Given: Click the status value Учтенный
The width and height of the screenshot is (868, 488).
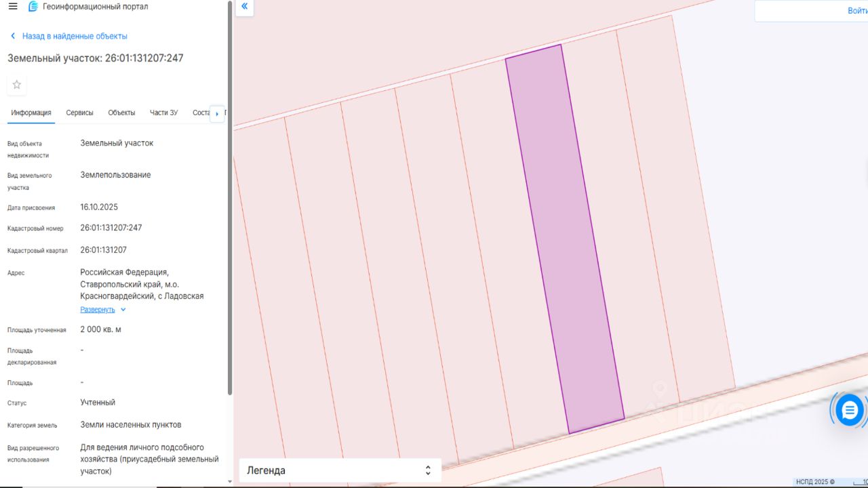Looking at the screenshot, I should click(x=98, y=403).
